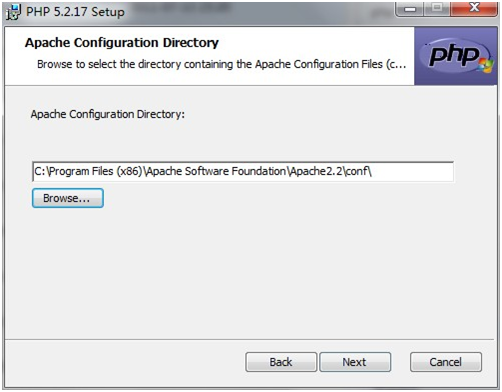Screen dimensions: 502x392
Task: Click the PHP 5.2.17 Setup title text
Action: 75,12
